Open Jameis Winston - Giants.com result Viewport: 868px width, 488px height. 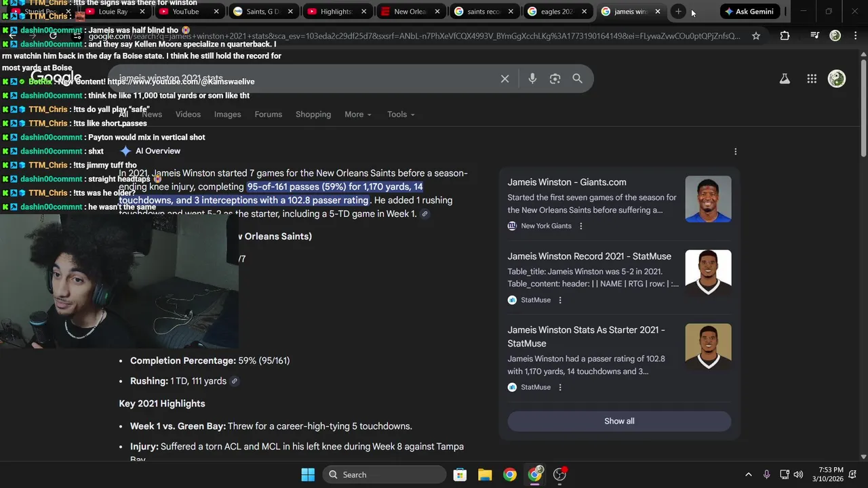tap(567, 182)
